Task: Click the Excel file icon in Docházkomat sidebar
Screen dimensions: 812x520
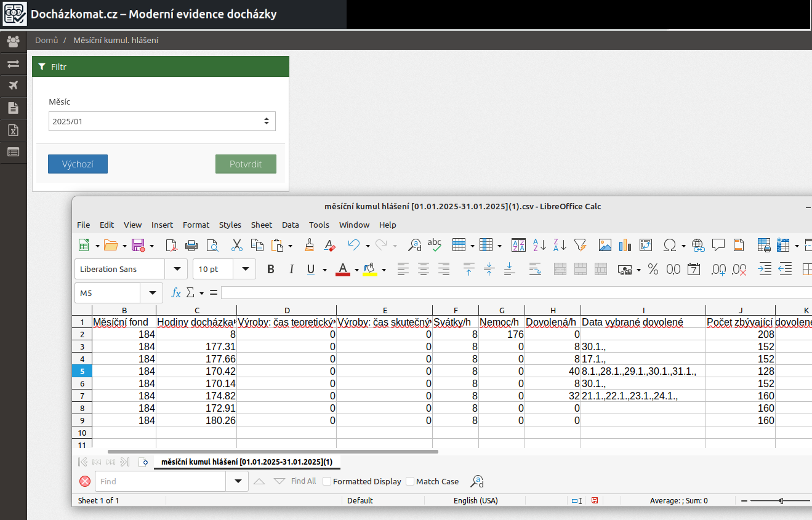Action: pyautogui.click(x=13, y=130)
